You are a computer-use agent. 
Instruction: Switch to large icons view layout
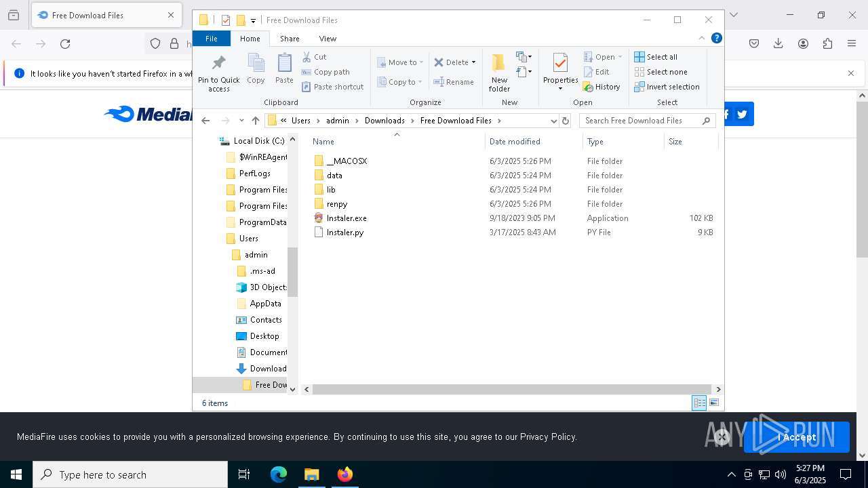tap(714, 403)
